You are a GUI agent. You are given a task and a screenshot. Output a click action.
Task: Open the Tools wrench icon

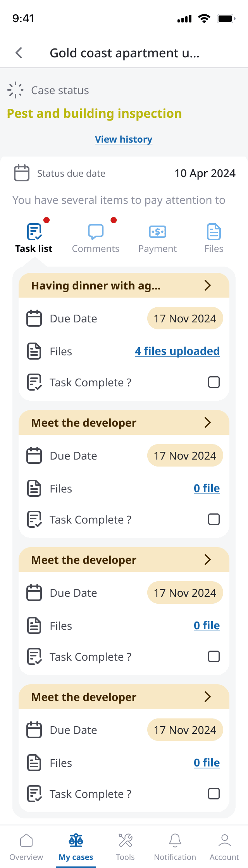[x=126, y=840]
